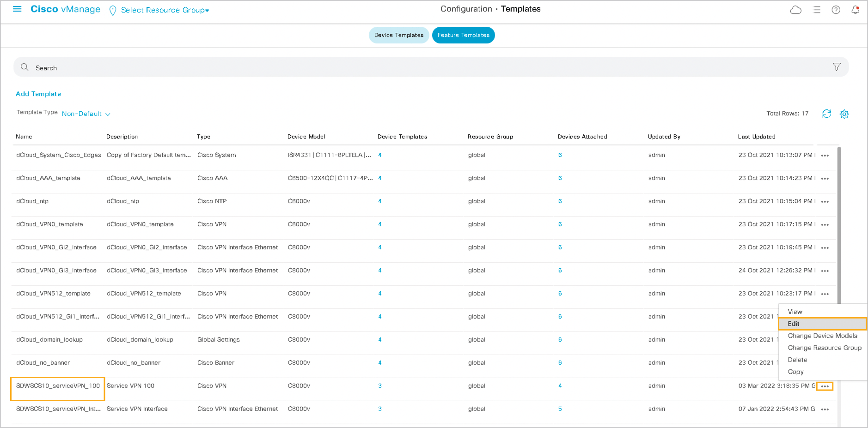The image size is (868, 428).
Task: Click the table vertical scrollbar
Action: point(839,226)
